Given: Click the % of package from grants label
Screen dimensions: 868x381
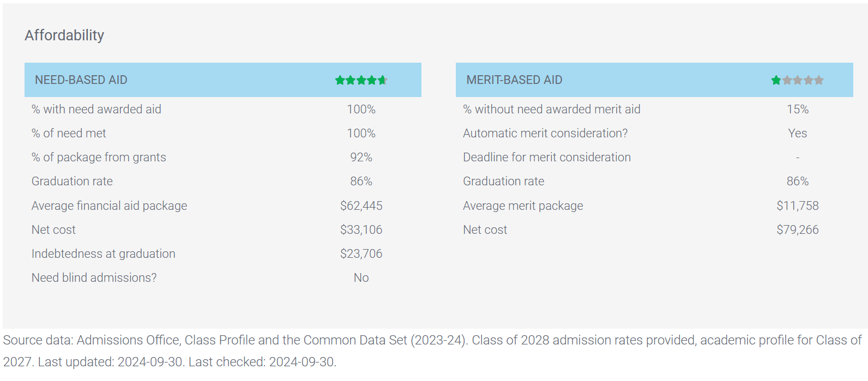Looking at the screenshot, I should [99, 158].
